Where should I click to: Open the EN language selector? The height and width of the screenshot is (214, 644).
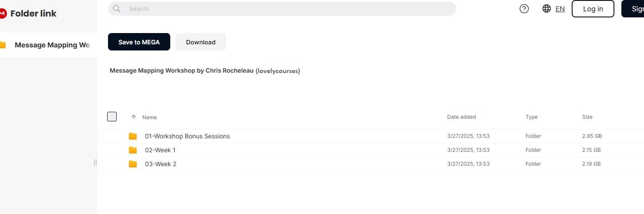[560, 9]
